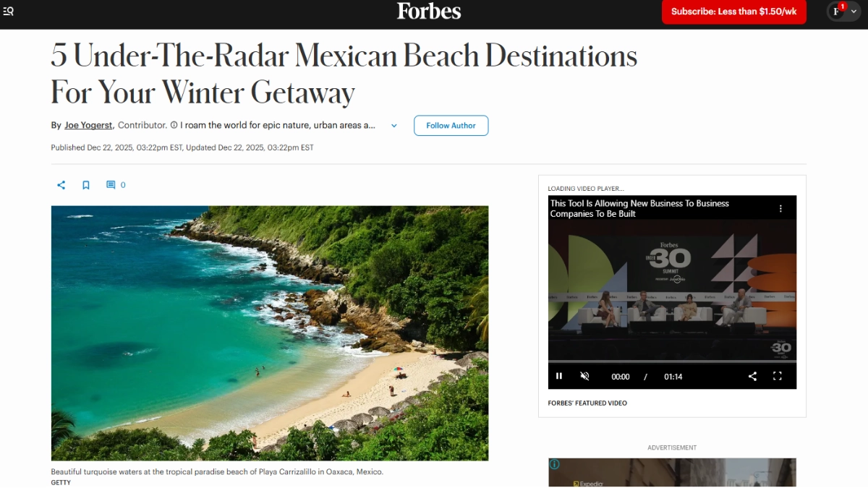Share the article using share icon
Viewport: 868px width, 488px height.
coord(61,185)
